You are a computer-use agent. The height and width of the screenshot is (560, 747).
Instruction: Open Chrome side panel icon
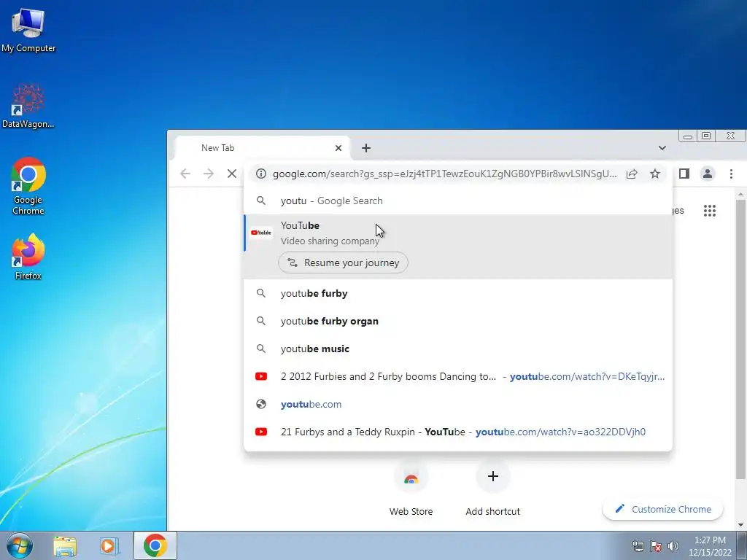pos(684,174)
